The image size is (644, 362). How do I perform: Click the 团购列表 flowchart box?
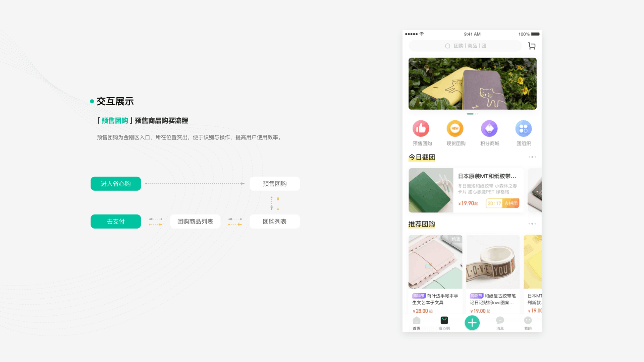[x=275, y=222]
